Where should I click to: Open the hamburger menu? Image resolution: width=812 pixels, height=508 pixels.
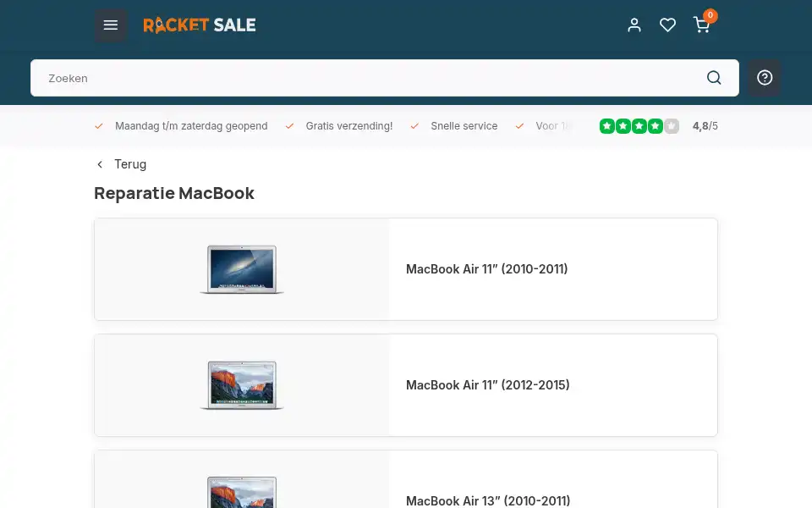[110, 25]
